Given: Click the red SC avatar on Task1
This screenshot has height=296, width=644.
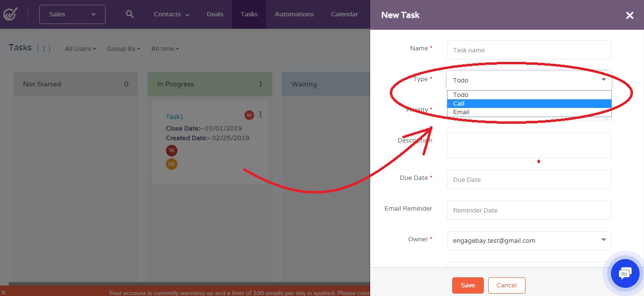Looking at the screenshot, I should click(249, 115).
